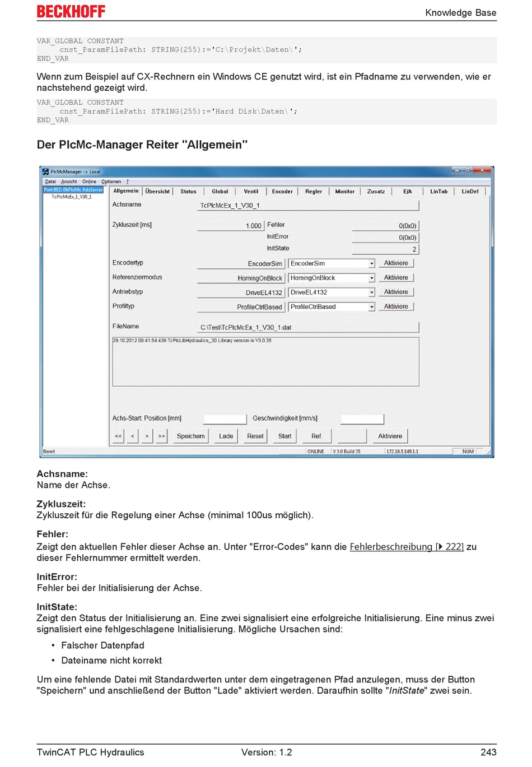Switch to the Übersicht tab
This screenshot has width=532, height=767.
157,192
